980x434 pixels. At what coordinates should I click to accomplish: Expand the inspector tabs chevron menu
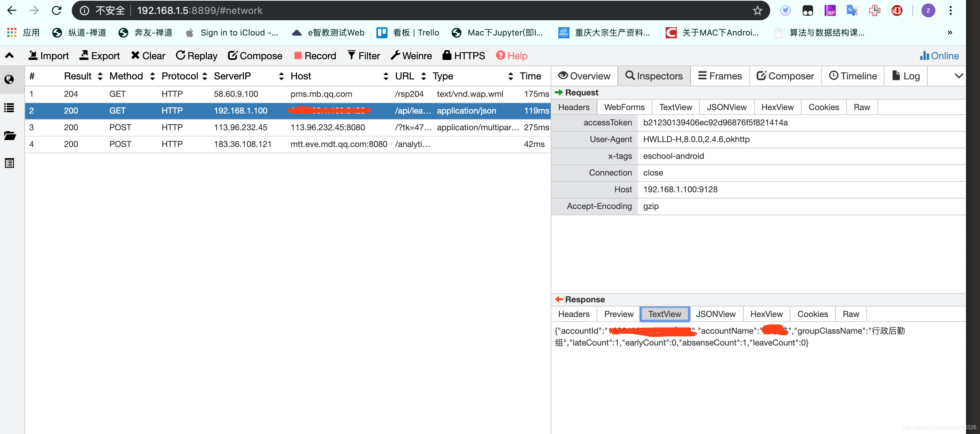pos(958,76)
